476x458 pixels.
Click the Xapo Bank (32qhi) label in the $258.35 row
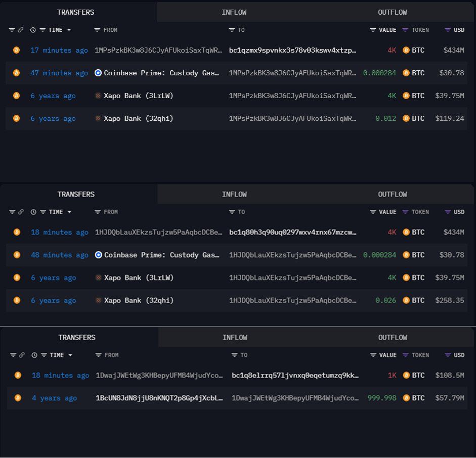139,300
